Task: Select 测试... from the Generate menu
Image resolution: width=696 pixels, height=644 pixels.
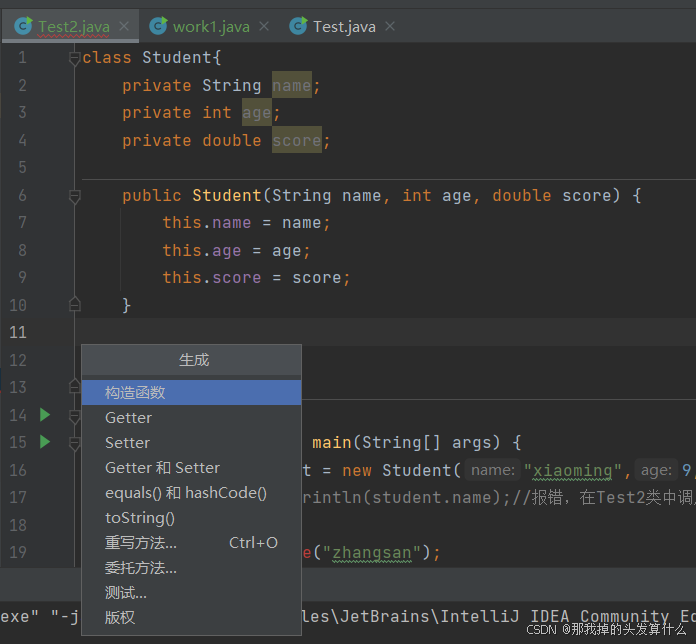Action: pos(191,593)
